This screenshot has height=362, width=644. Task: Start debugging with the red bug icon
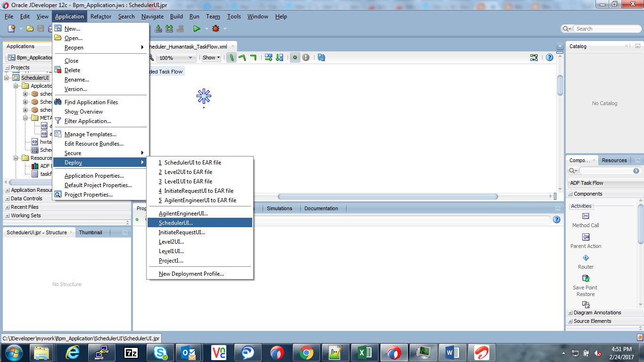(216, 28)
